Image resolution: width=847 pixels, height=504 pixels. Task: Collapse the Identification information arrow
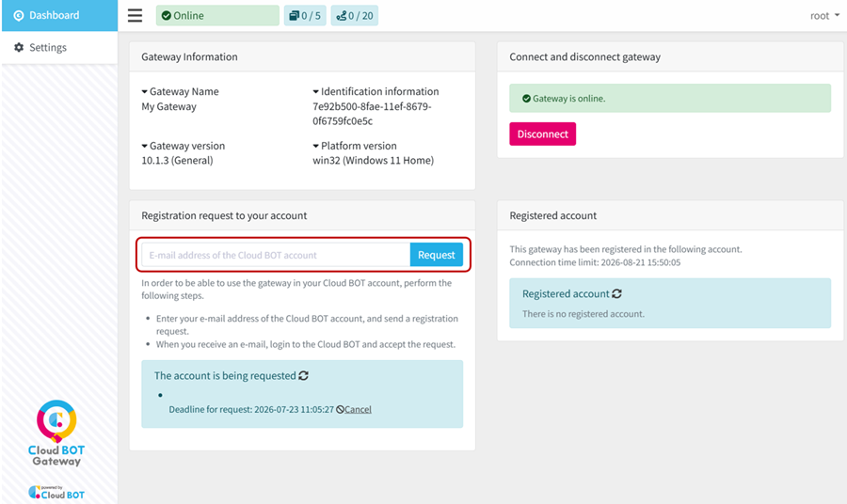[315, 92]
